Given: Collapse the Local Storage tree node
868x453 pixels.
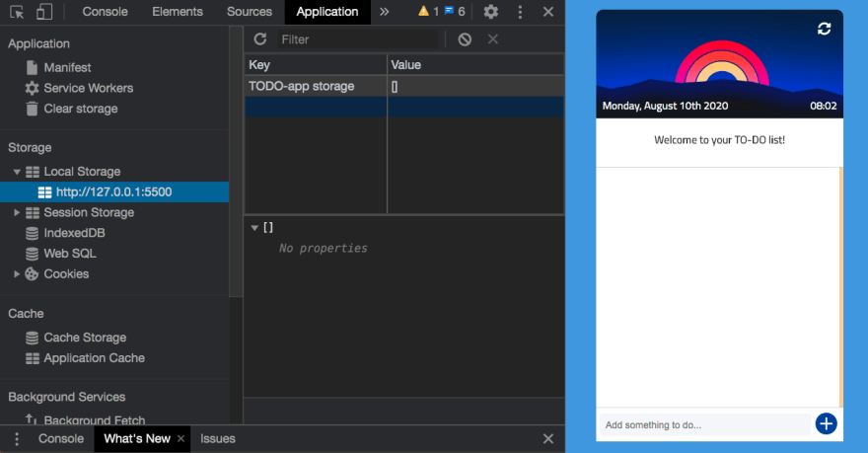Looking at the screenshot, I should coord(17,172).
